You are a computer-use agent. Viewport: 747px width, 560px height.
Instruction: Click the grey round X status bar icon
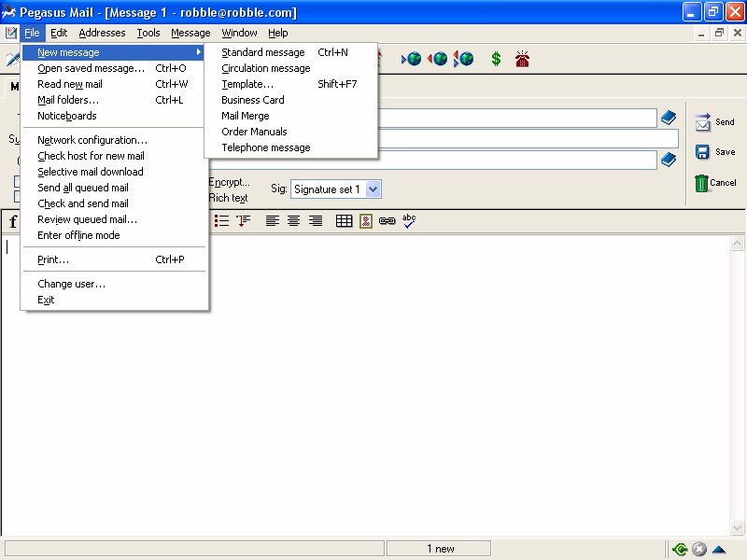click(x=698, y=549)
